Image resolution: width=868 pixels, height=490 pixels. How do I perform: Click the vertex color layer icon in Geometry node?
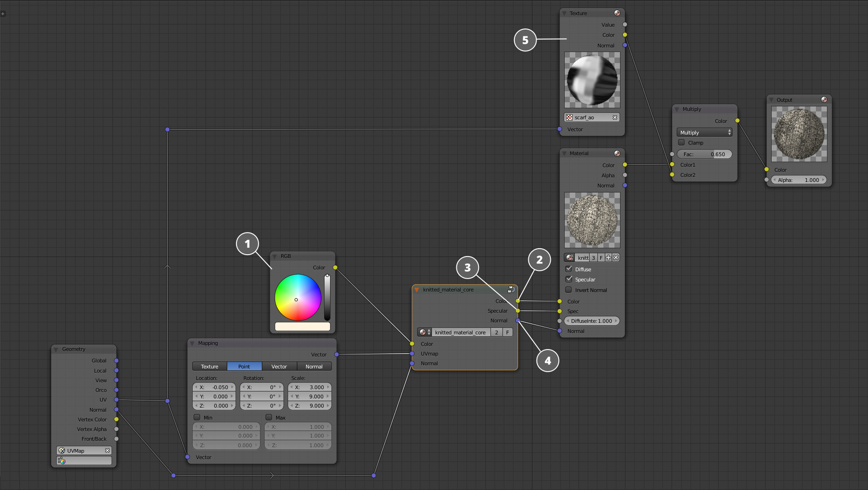61,461
